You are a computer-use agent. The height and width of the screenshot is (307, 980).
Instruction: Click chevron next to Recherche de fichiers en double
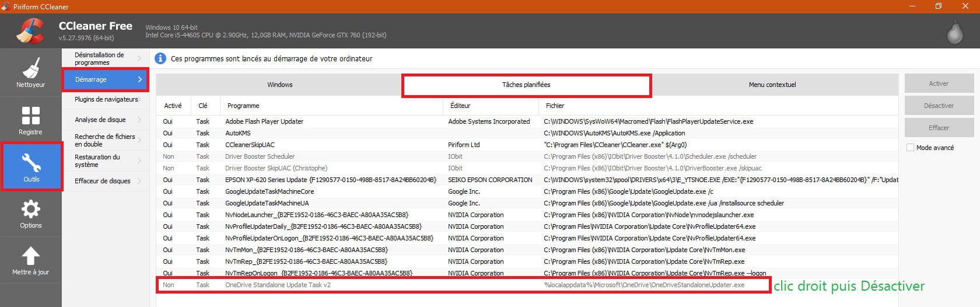[x=139, y=140]
